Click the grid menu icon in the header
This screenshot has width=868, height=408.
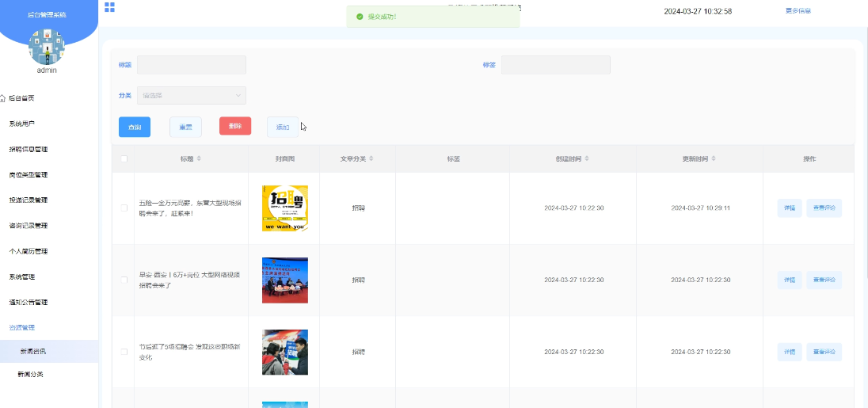click(x=109, y=7)
